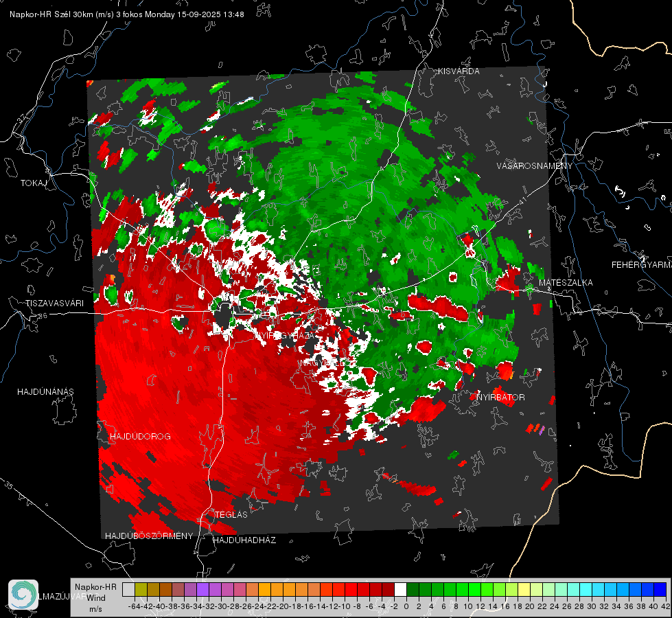Click the Wind label in the legend
The width and height of the screenshot is (672, 618).
[x=96, y=597]
